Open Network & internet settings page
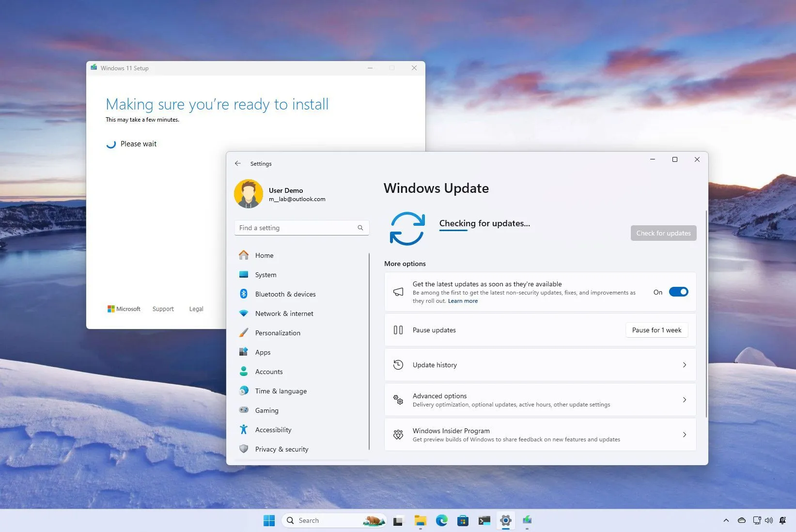796x532 pixels. click(301, 313)
